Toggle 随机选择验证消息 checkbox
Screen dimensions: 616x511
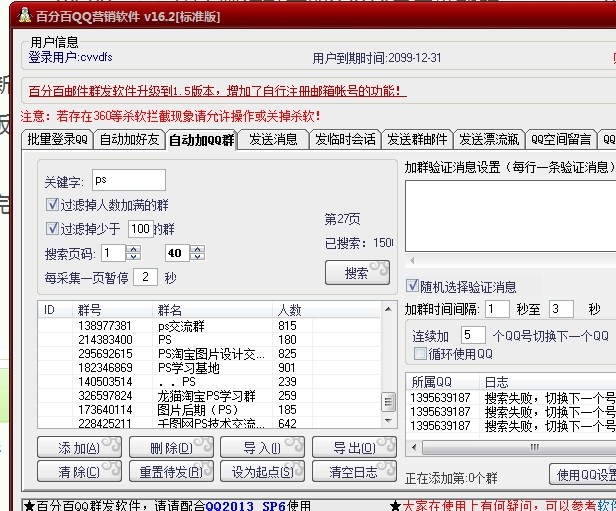click(x=412, y=286)
